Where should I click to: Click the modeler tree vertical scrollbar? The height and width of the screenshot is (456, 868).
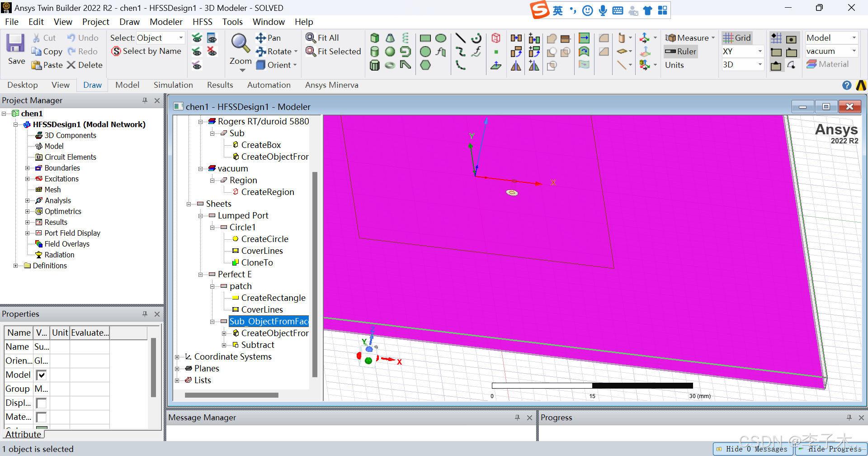(x=315, y=274)
